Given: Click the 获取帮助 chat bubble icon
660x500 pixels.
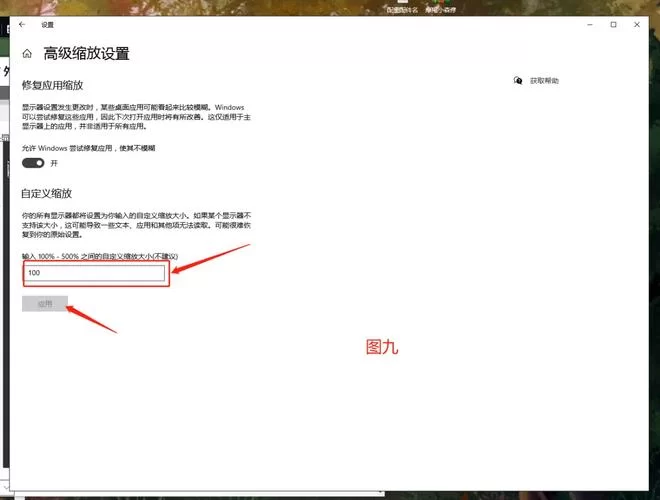Looking at the screenshot, I should tap(518, 80).
